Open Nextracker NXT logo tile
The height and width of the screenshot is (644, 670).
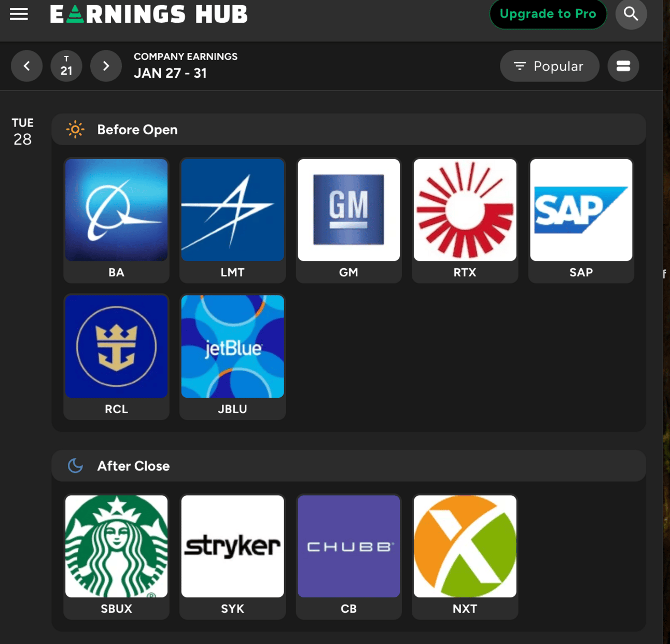pyautogui.click(x=465, y=547)
